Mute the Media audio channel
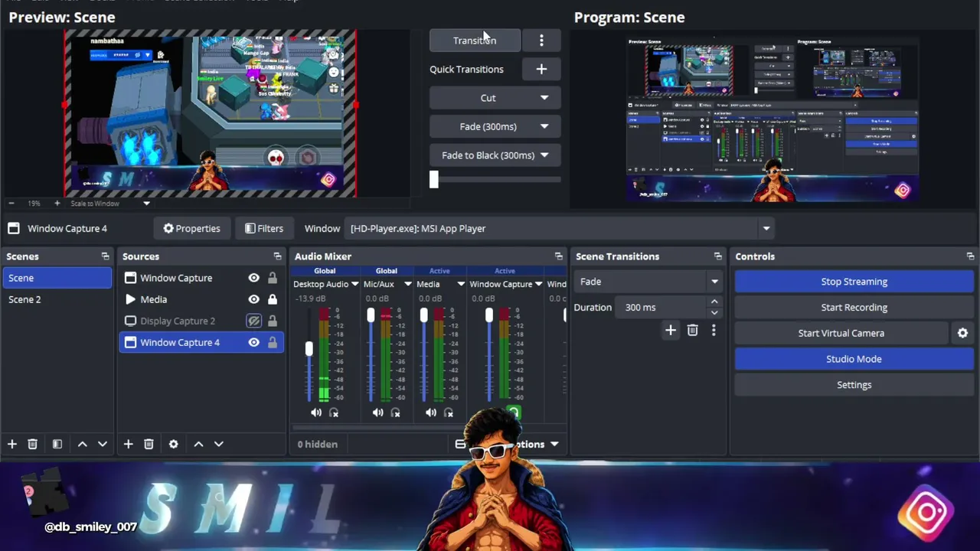This screenshot has width=980, height=551. [431, 412]
